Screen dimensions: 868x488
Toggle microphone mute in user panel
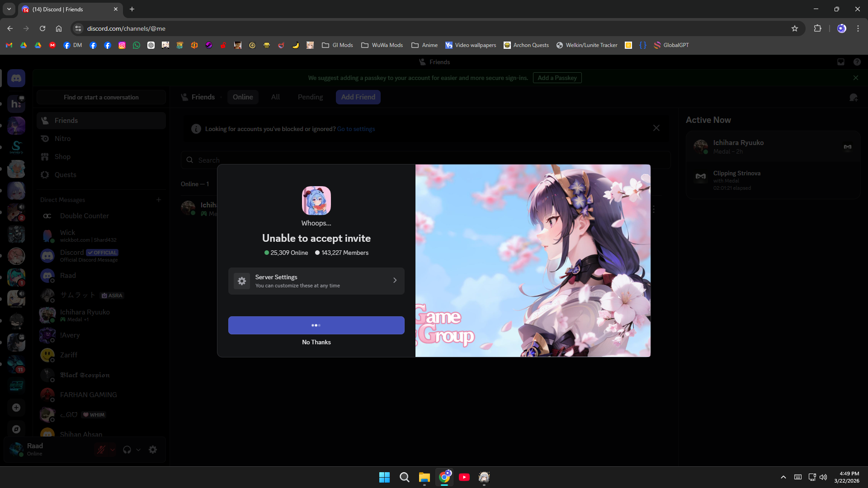[x=101, y=450]
